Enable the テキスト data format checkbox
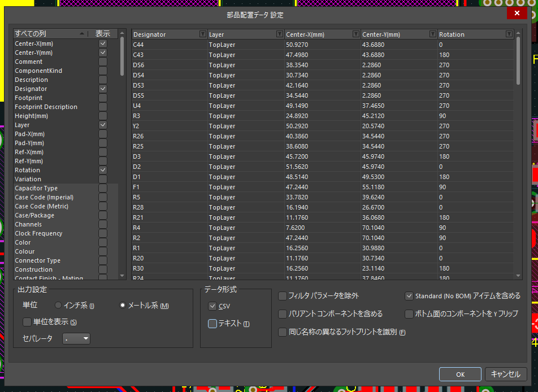This screenshot has height=392, width=538. (x=212, y=324)
